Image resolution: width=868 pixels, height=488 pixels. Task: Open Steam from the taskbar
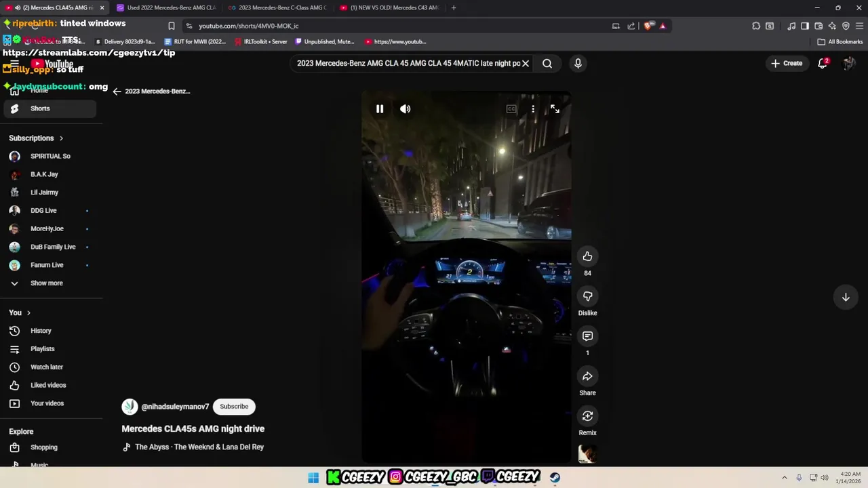click(555, 478)
